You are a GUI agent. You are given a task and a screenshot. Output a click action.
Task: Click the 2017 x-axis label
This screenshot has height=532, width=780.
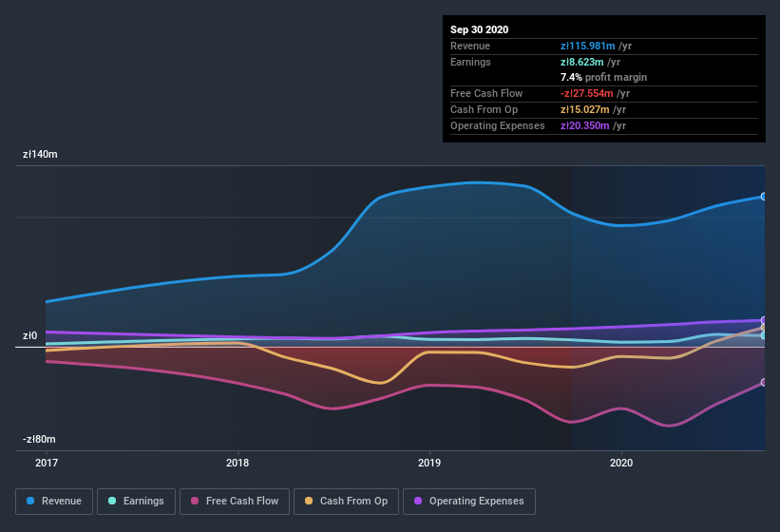[x=47, y=463]
